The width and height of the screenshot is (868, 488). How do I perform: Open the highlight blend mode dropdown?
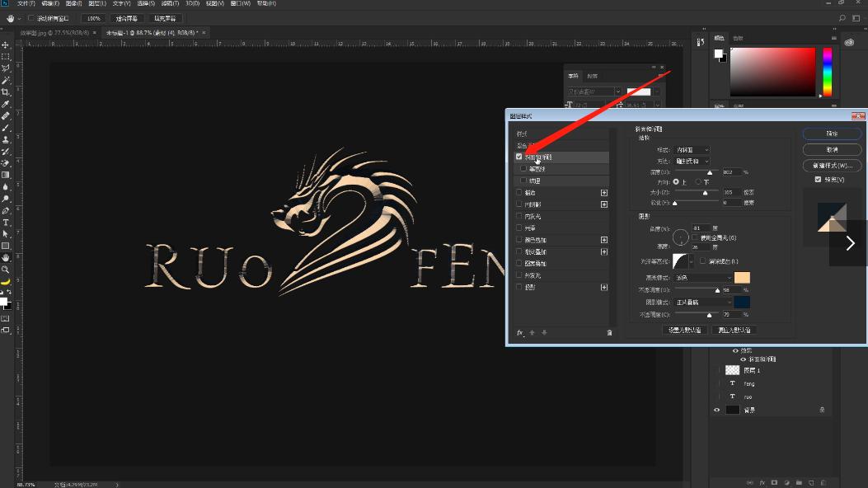[705, 278]
